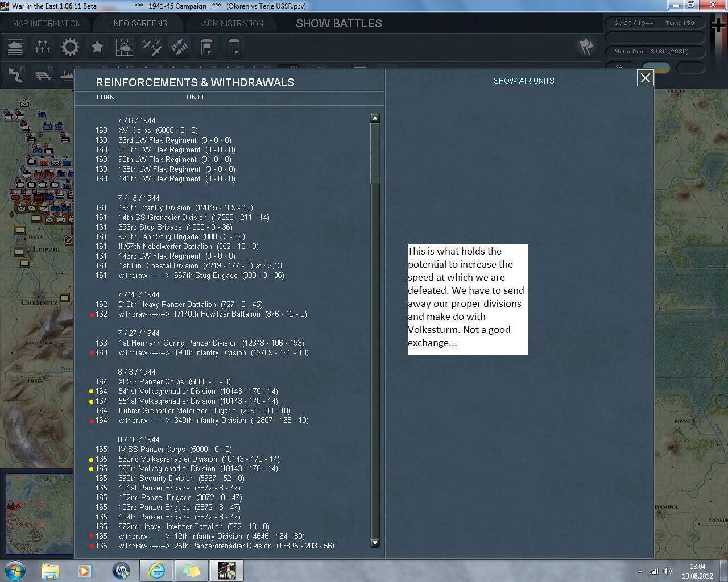Select withdraw 667th Stug Brigade row
The image size is (728, 582).
tap(189, 275)
